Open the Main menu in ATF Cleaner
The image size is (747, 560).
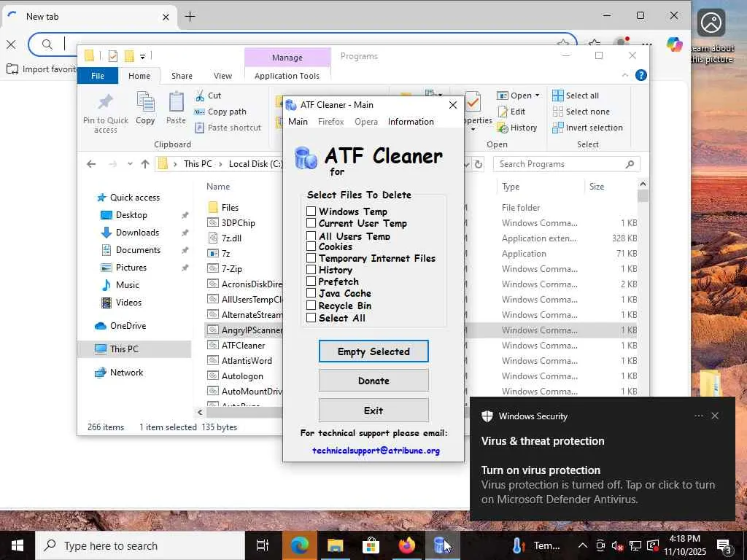pyautogui.click(x=298, y=122)
